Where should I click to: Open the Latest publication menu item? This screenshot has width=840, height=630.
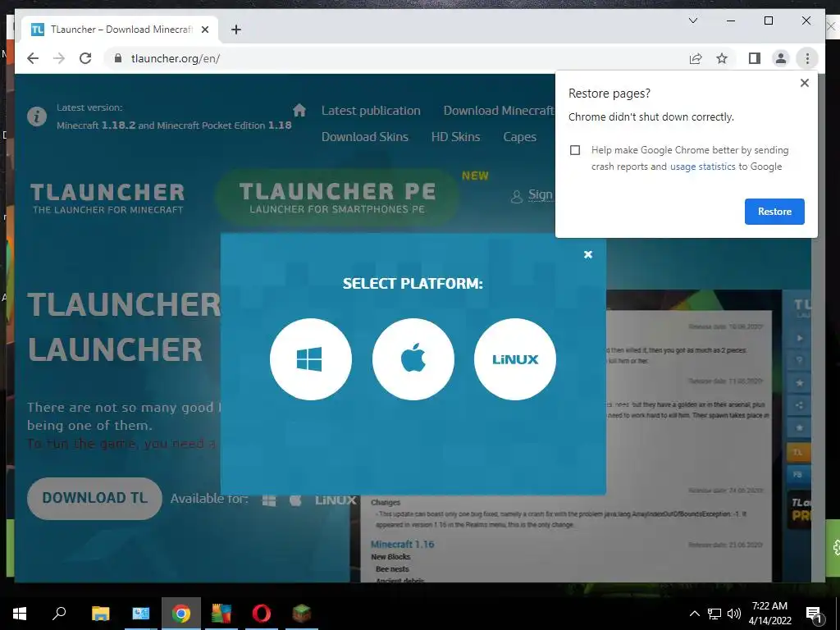tap(371, 111)
